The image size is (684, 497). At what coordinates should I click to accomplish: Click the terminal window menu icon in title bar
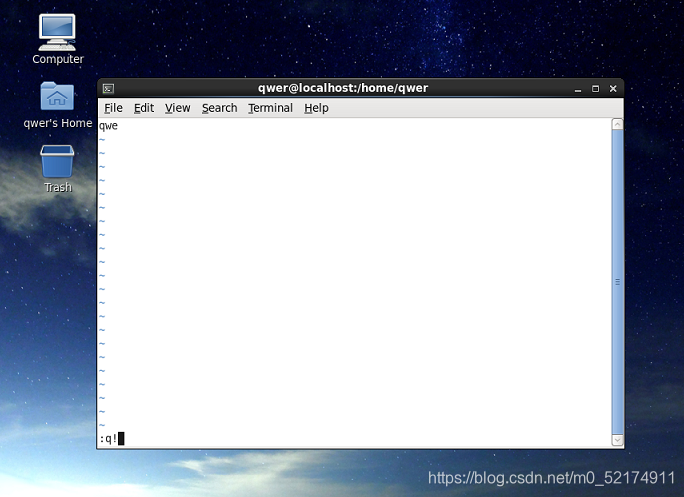(x=108, y=89)
